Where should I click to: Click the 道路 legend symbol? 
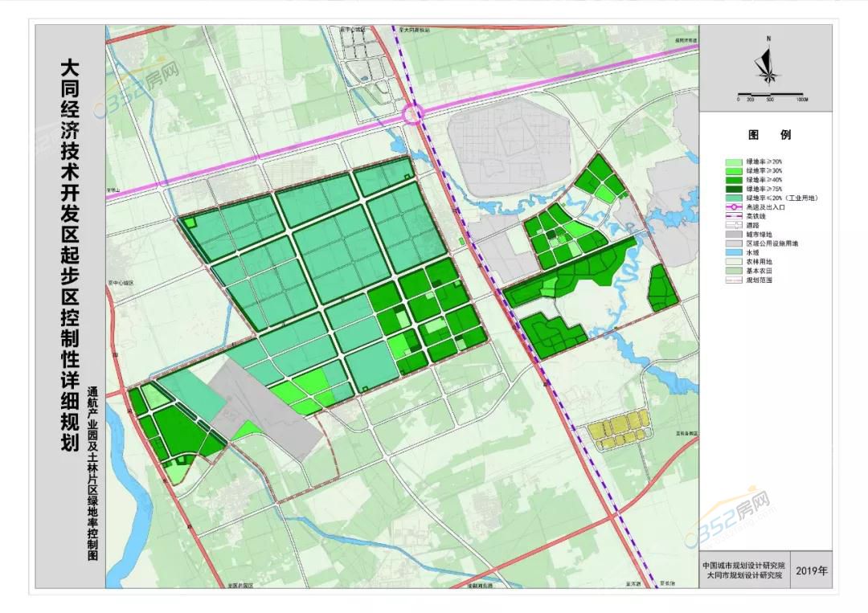click(x=733, y=226)
